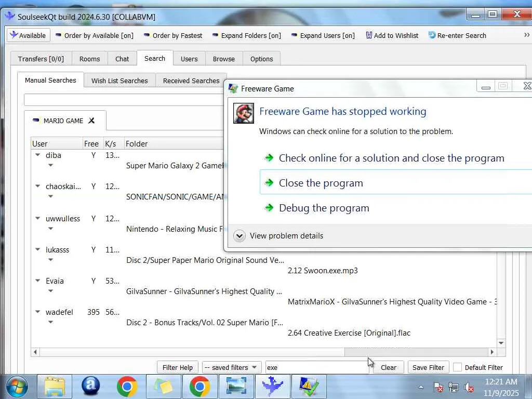Select GilvaSunner's Highest Quality folder row
The width and height of the screenshot is (532, 399).
(x=204, y=291)
